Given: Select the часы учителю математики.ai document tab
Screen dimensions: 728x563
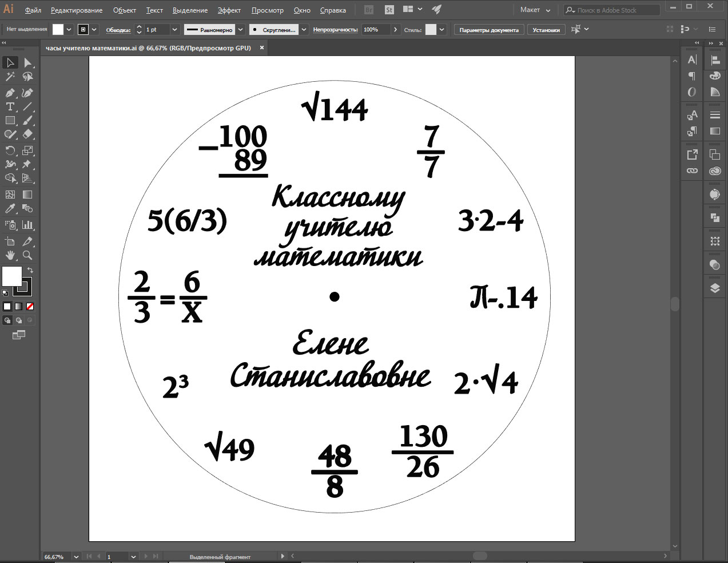Looking at the screenshot, I should pyautogui.click(x=148, y=48).
